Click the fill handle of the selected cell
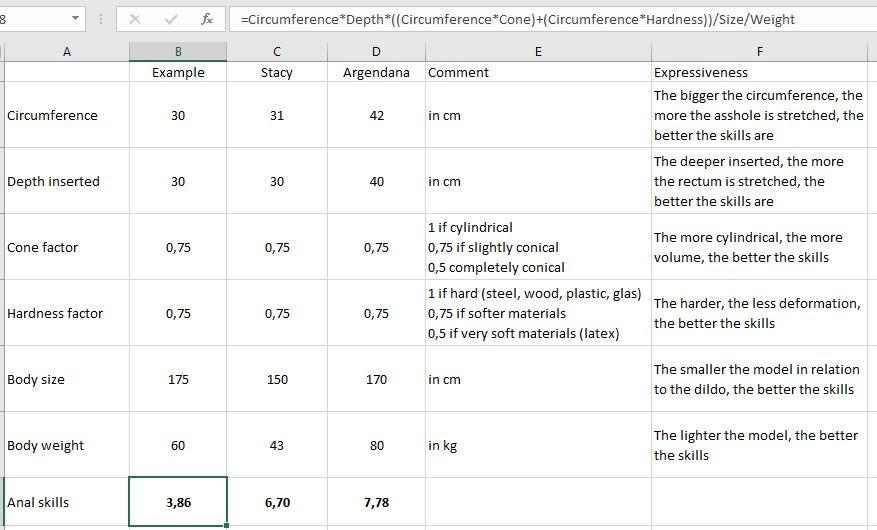 (227, 525)
